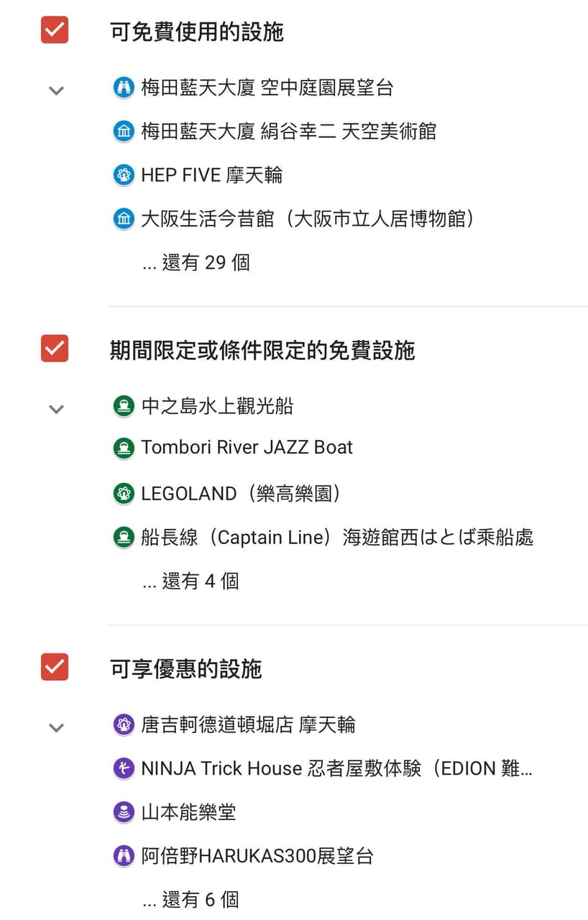Click binoculars icon beside 梅田藍天大廈 空中庭園展望台
Image resolution: width=588 pixels, height=920 pixels.
[124, 88]
